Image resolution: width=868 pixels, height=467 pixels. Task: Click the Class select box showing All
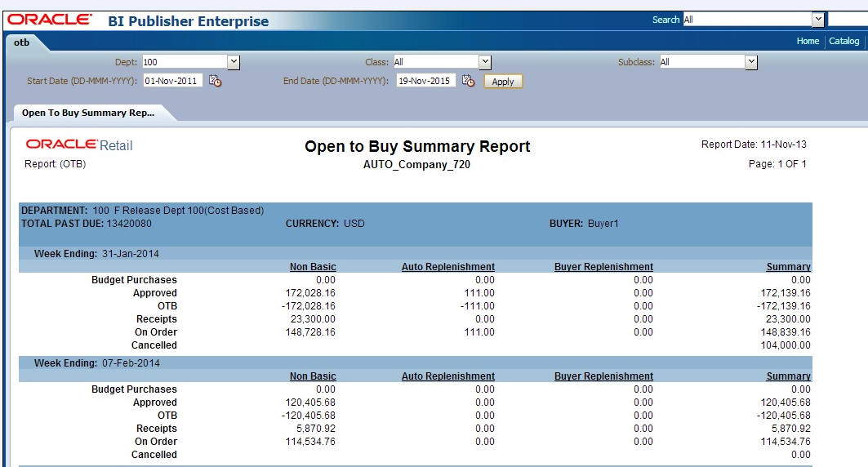tap(442, 62)
